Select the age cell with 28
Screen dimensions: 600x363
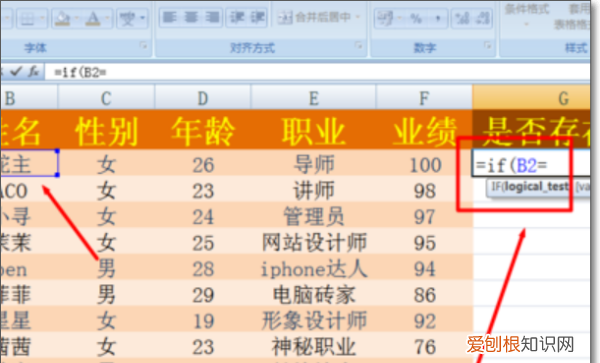203,269
